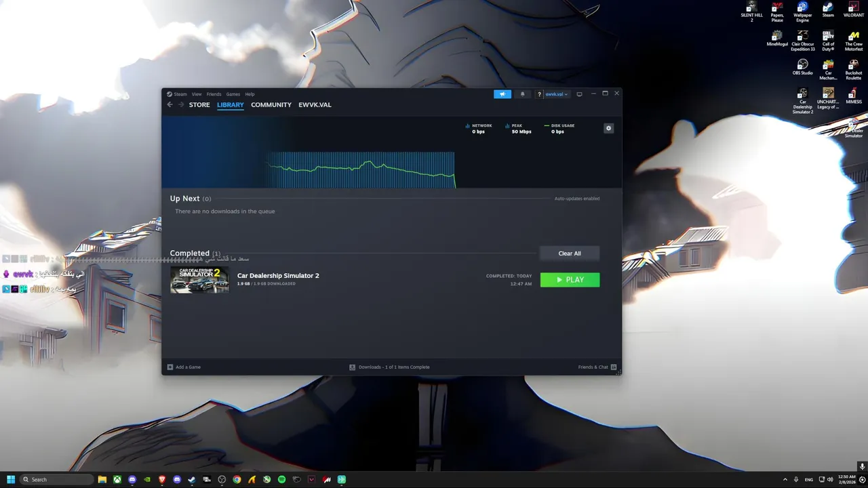This screenshot has width=868, height=488.
Task: Go back with the left arrow
Action: (170, 104)
